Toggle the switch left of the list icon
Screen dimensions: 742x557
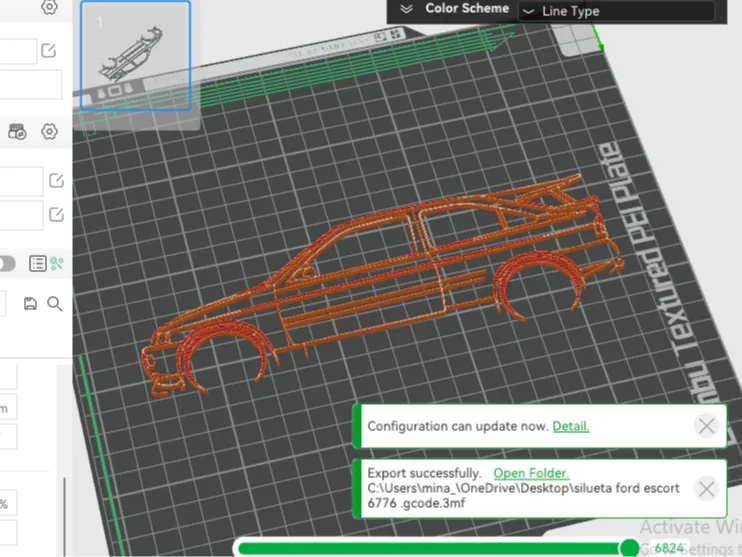tap(7, 264)
